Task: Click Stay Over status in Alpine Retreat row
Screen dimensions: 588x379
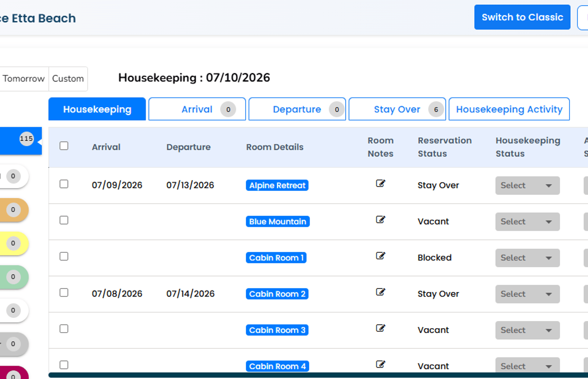Action: [x=438, y=185]
